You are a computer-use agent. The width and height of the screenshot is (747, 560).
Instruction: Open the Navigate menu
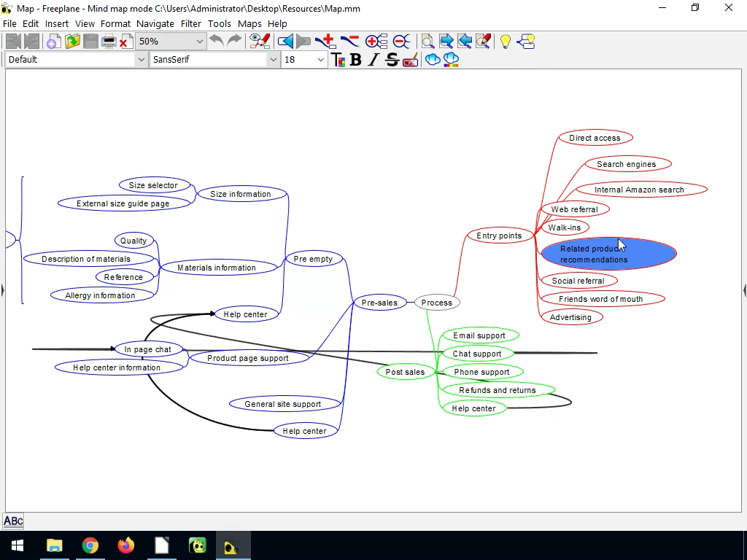(x=155, y=24)
